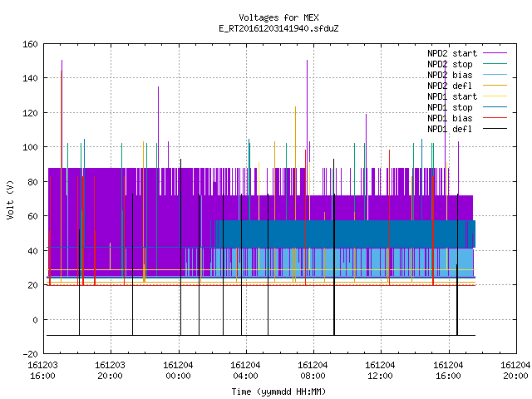Click the 161203 20:00 time tick label
This screenshot has height=399, width=532.
click(110, 371)
